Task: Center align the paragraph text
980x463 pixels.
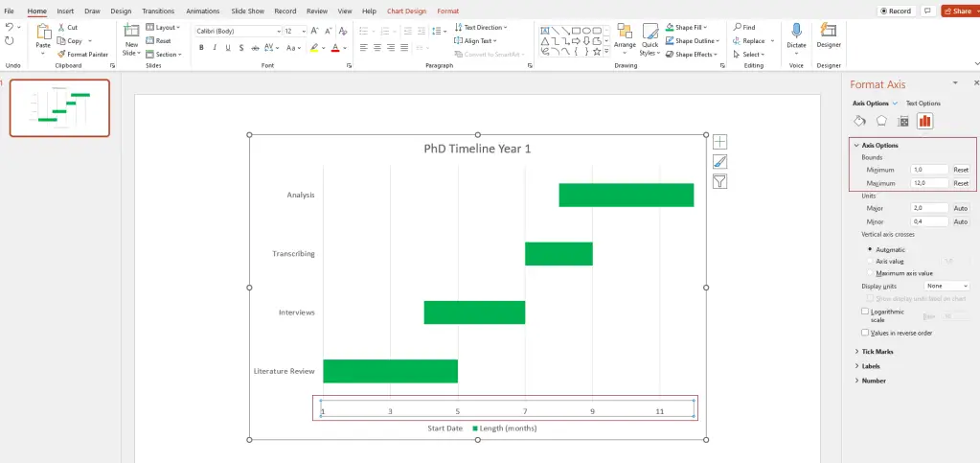Action: pyautogui.click(x=377, y=48)
